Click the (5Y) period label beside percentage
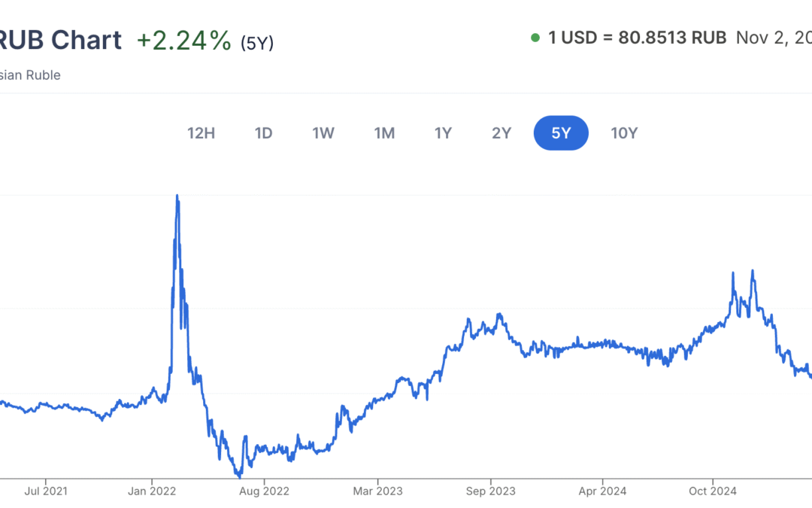Viewport: 812px width, 508px height. point(257,44)
